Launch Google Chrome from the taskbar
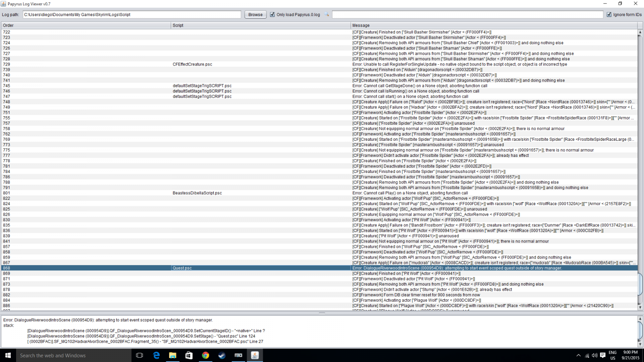The image size is (644, 362). [205, 355]
